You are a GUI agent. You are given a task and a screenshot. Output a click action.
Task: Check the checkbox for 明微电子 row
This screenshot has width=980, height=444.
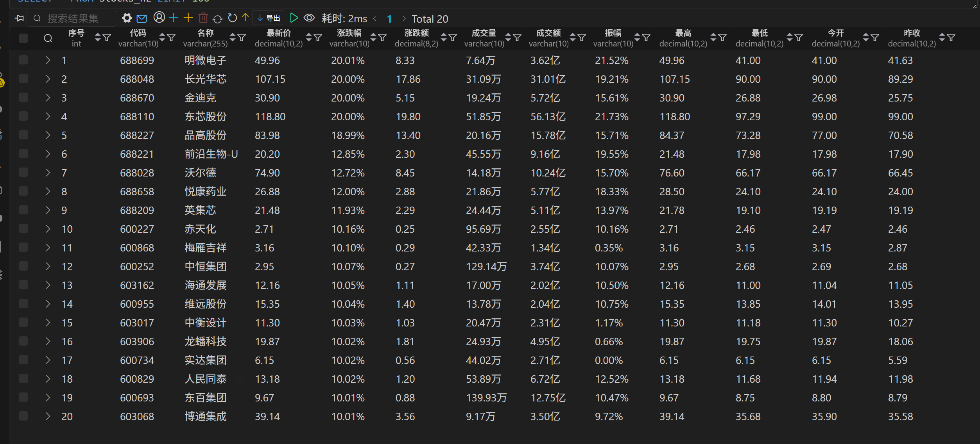pos(23,60)
